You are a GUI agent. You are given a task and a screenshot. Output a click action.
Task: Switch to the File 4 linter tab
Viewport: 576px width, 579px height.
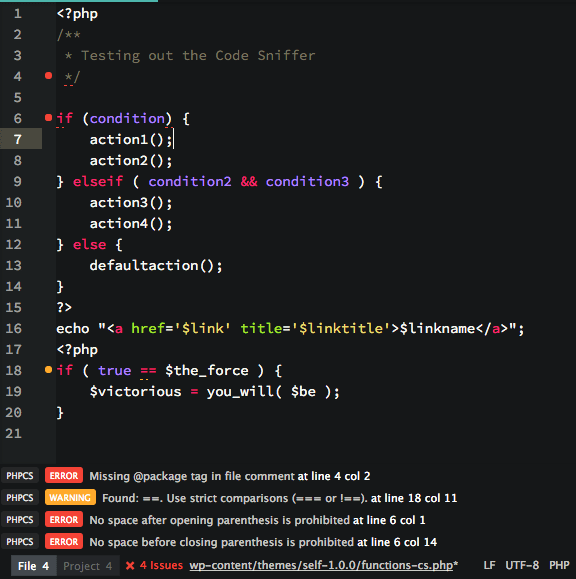click(34, 566)
